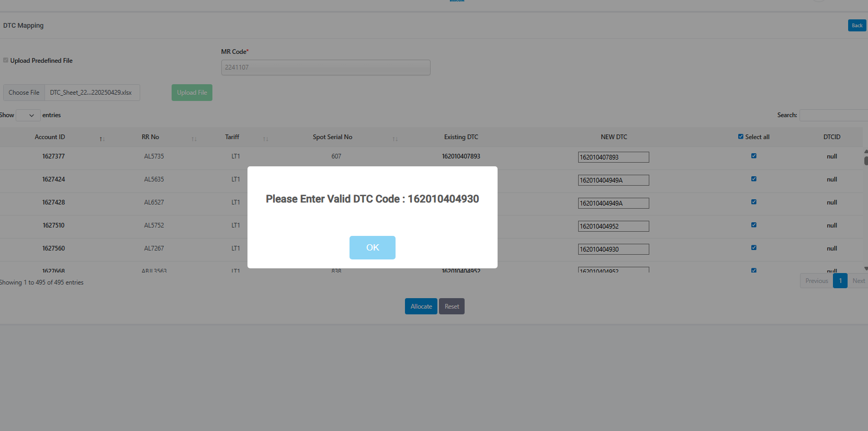Click the Account ID column header
868x431 pixels.
(50, 137)
